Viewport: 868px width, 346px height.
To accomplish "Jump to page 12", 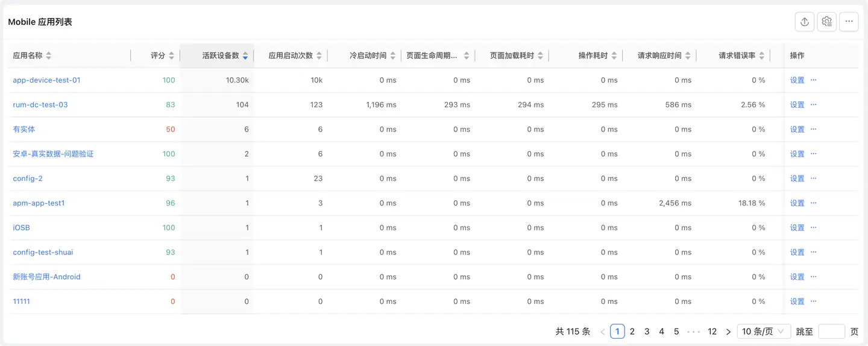I will coord(712,332).
